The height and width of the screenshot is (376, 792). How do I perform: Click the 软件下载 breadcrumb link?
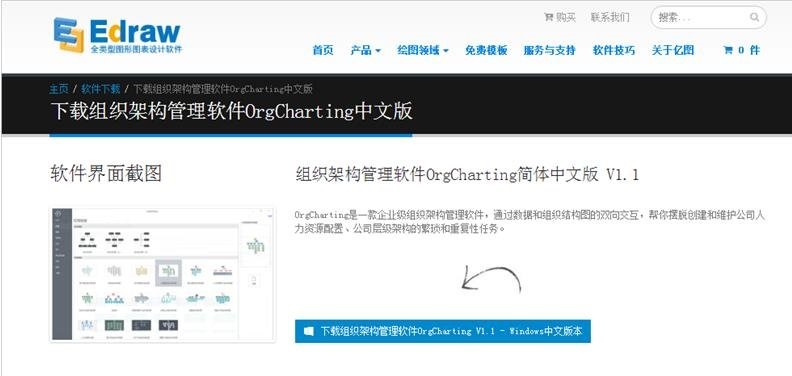pyautogui.click(x=101, y=89)
